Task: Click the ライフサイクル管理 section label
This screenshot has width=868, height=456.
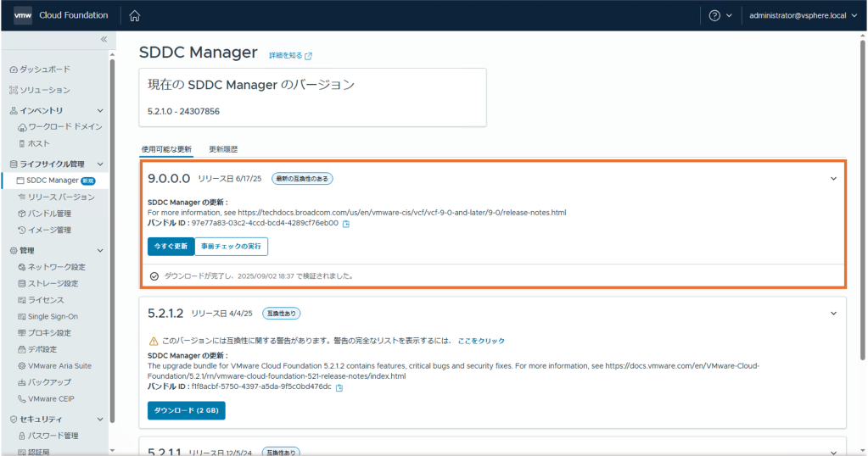Action: click(52, 164)
